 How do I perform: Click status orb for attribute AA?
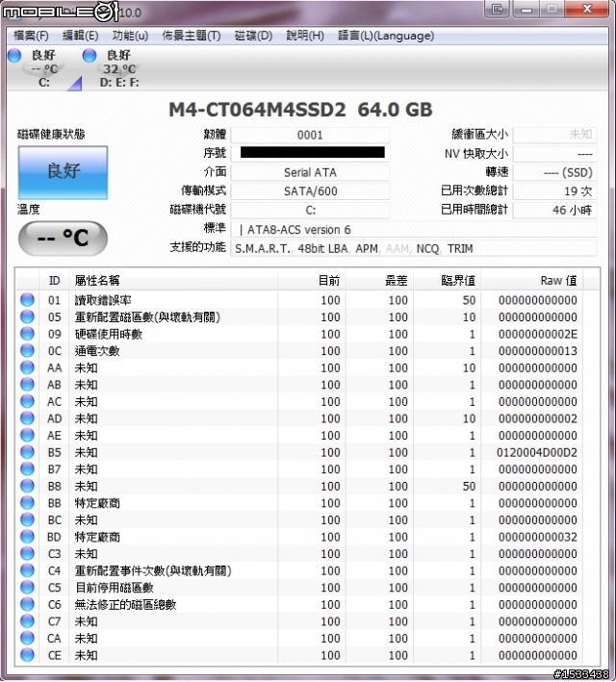[27, 367]
